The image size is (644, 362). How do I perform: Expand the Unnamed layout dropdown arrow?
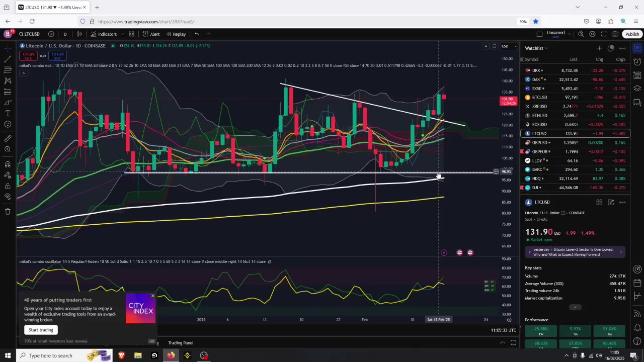569,34
